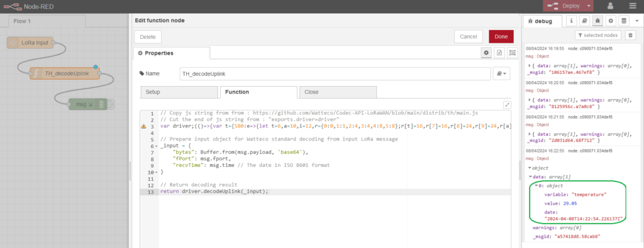Click line 13 return statement in editor

214,191
